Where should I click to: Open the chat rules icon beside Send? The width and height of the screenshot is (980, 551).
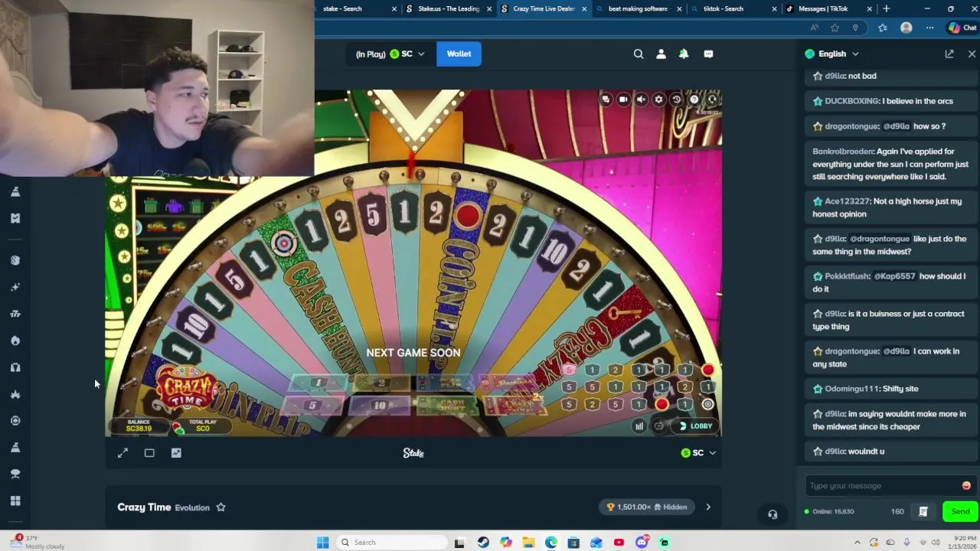click(x=923, y=511)
